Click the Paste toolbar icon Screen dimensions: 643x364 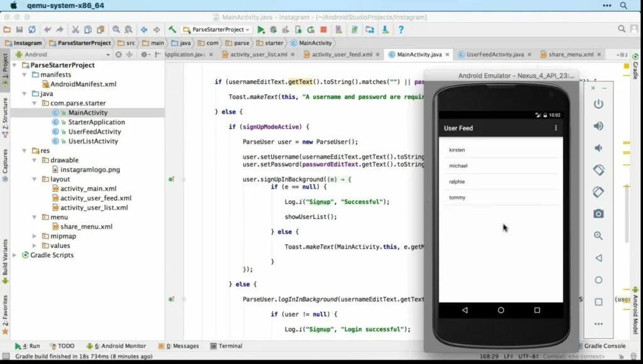point(100,29)
